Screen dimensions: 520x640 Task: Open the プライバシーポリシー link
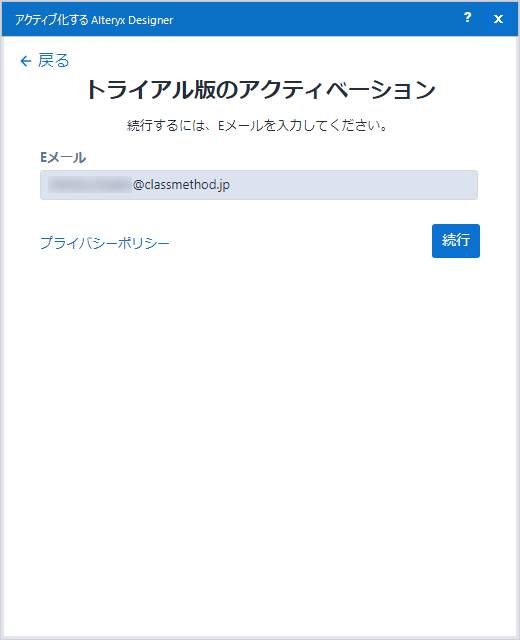pos(104,243)
